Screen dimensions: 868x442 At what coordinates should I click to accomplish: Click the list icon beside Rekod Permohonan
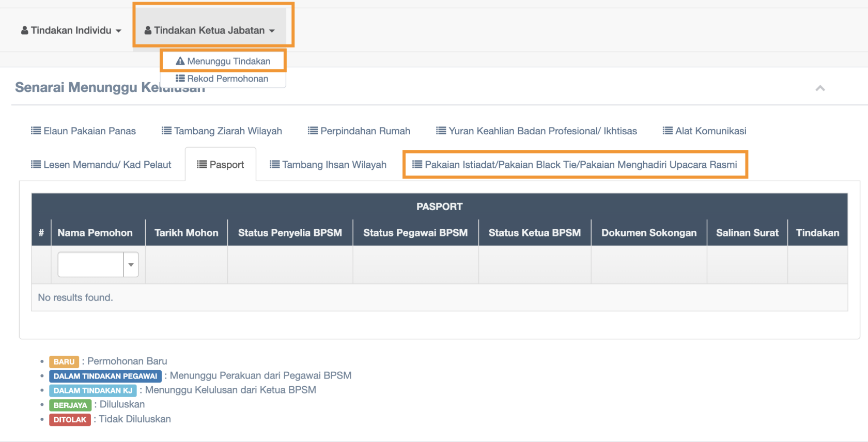[180, 78]
